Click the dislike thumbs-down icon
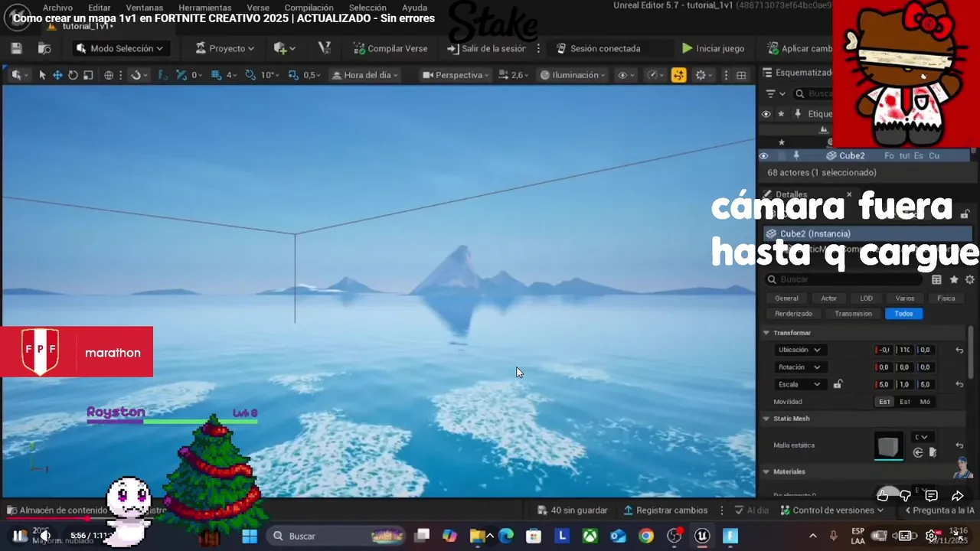Image resolution: width=980 pixels, height=551 pixels. (906, 496)
